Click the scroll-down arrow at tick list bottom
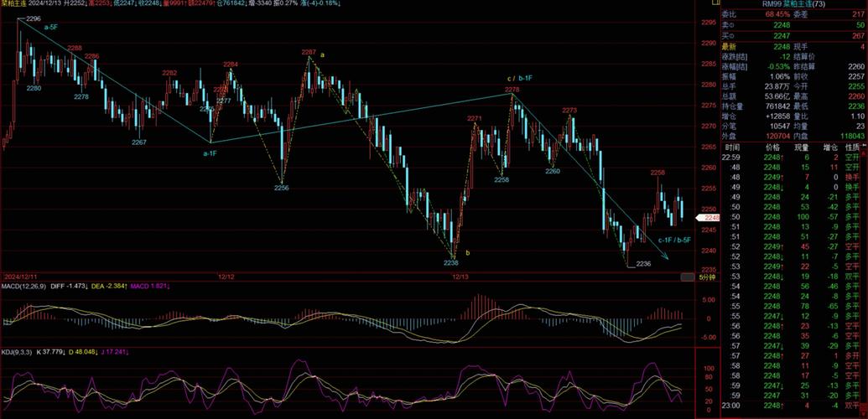Image resolution: width=868 pixels, height=419 pixels. (863, 414)
